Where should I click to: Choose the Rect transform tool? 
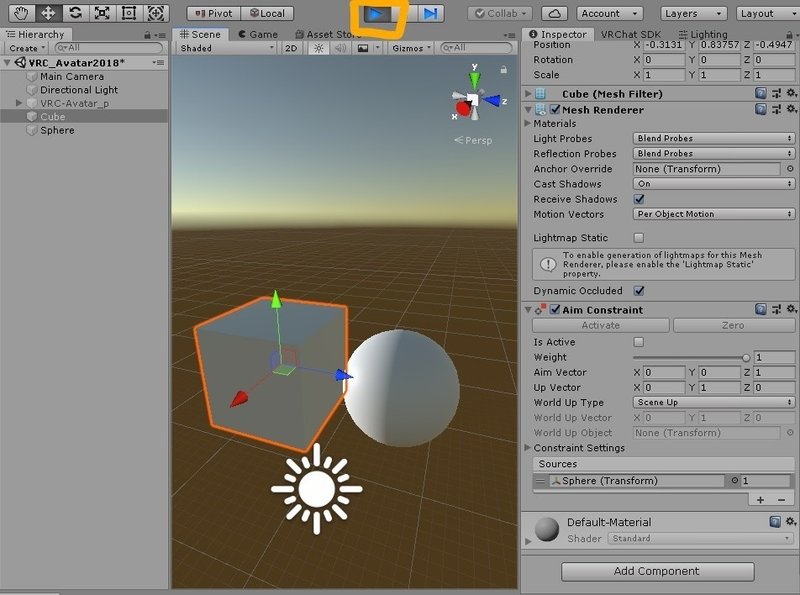[128, 13]
